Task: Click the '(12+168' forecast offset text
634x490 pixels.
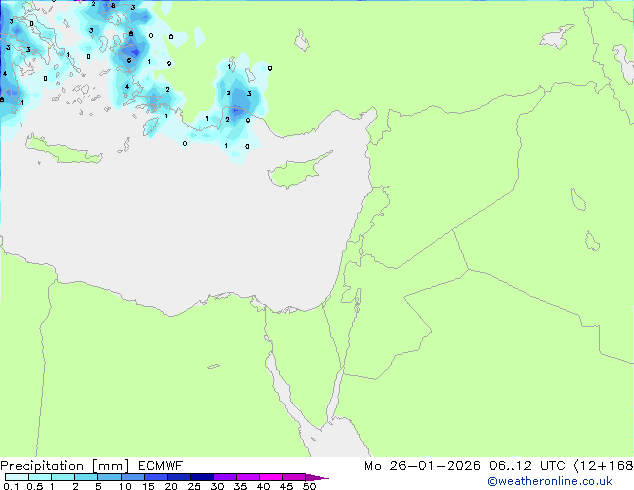Action: (x=603, y=466)
